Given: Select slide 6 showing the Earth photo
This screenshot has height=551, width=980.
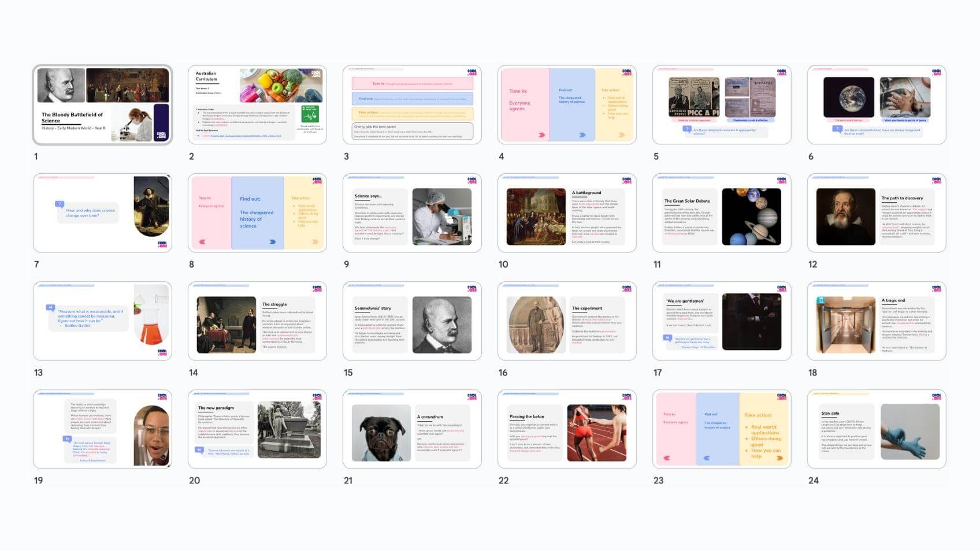Looking at the screenshot, I should pos(877,105).
